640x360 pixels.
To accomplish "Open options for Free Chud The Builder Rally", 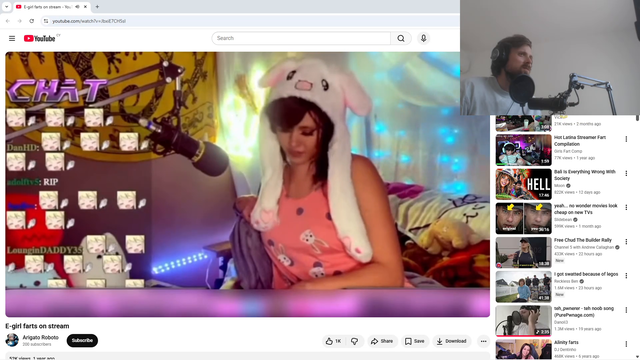I will coord(626,242).
